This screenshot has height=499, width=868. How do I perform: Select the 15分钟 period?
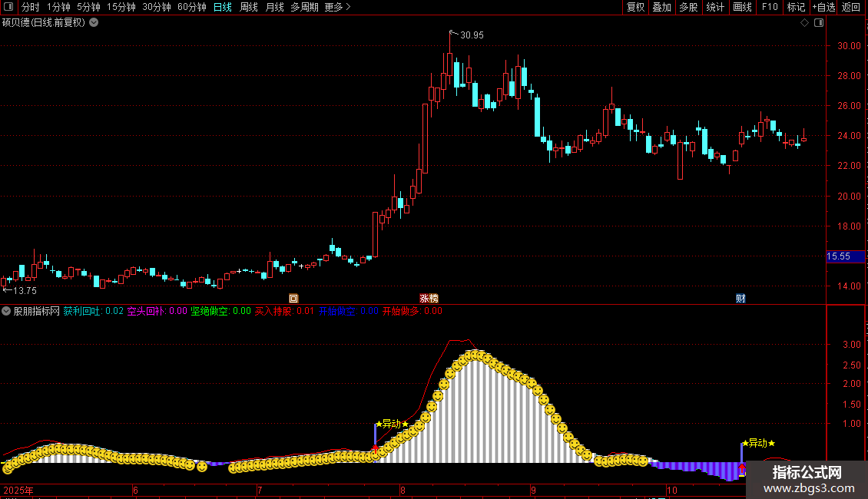pyautogui.click(x=121, y=7)
